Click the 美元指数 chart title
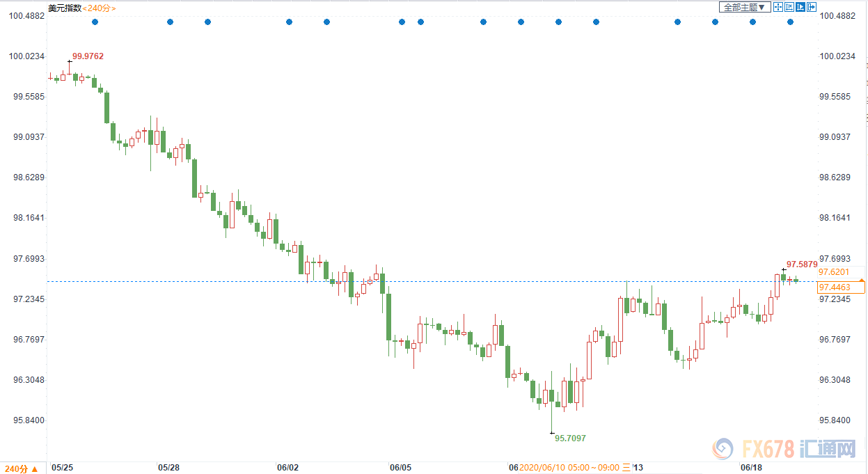This screenshot has height=474, width=868. (65, 8)
